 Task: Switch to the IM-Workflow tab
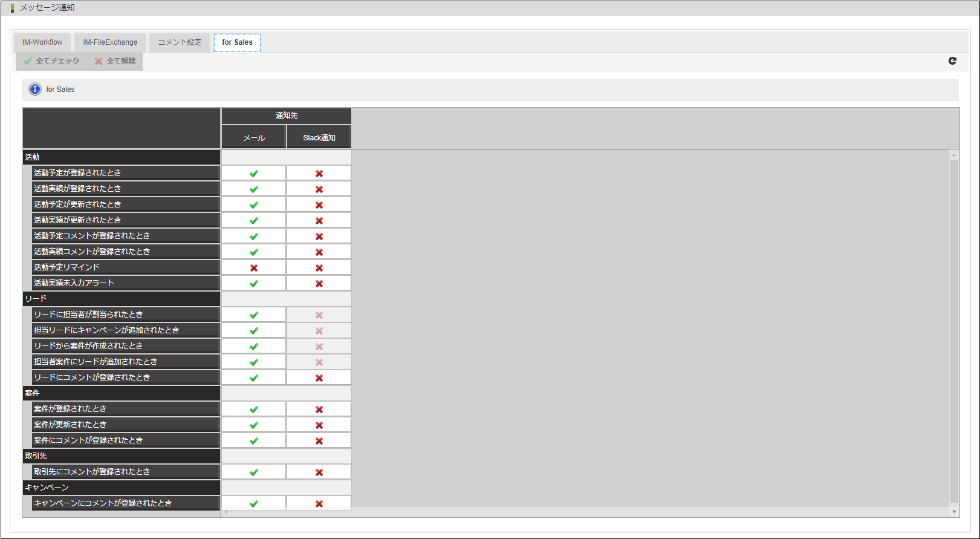click(x=42, y=42)
